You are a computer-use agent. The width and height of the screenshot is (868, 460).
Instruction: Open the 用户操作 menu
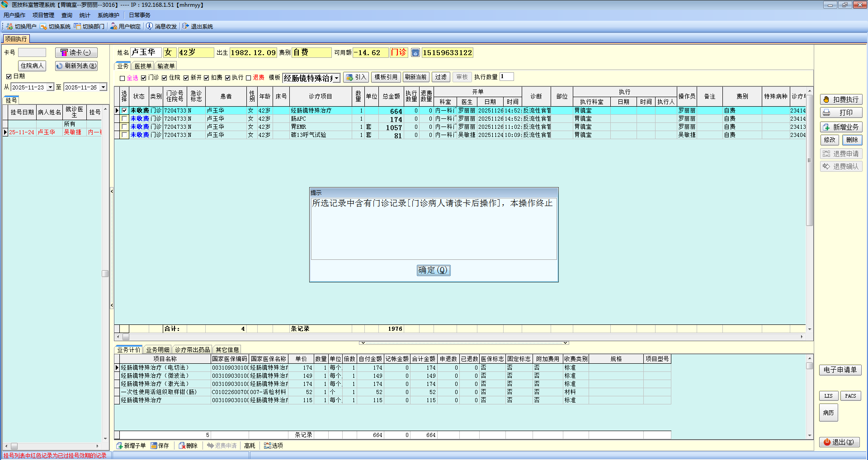14,15
